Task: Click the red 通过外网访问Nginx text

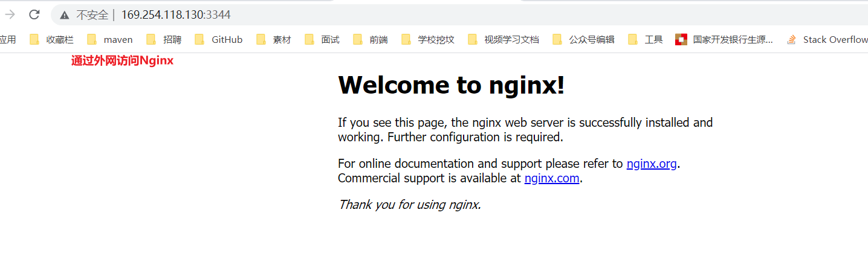Action: click(122, 60)
